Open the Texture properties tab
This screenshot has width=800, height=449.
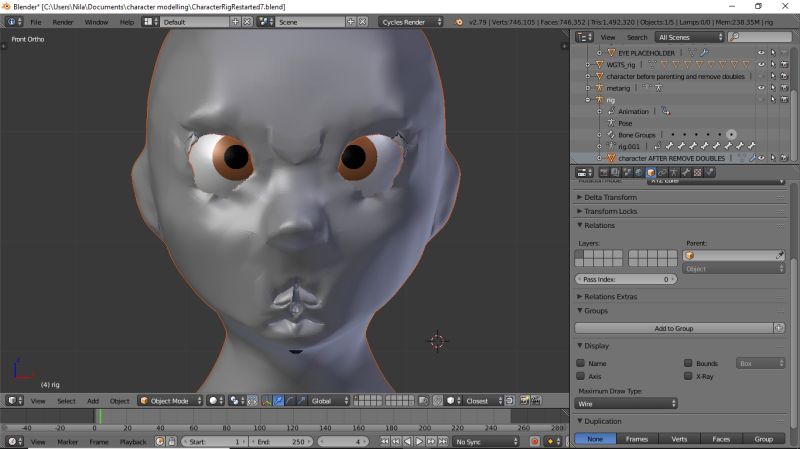[x=697, y=172]
